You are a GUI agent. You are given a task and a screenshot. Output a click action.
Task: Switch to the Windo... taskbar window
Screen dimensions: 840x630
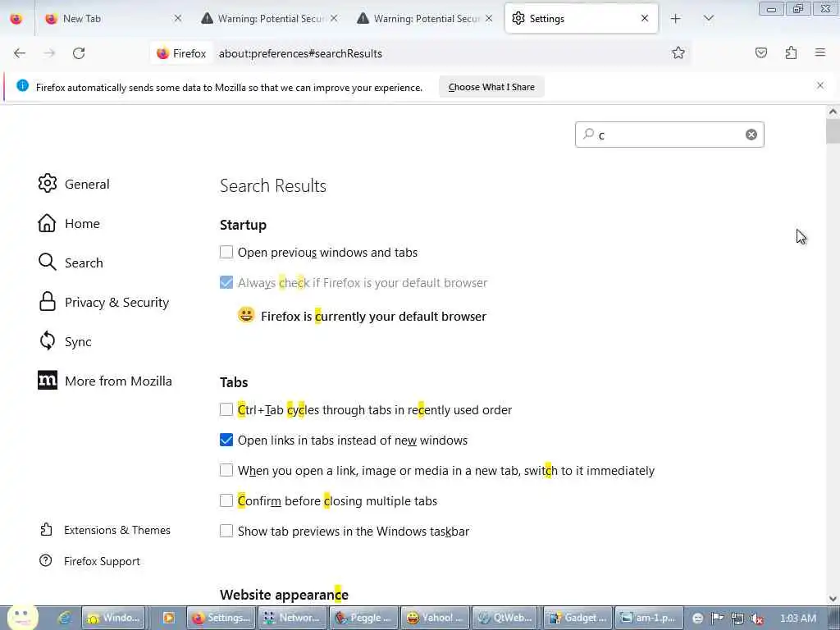click(x=114, y=618)
